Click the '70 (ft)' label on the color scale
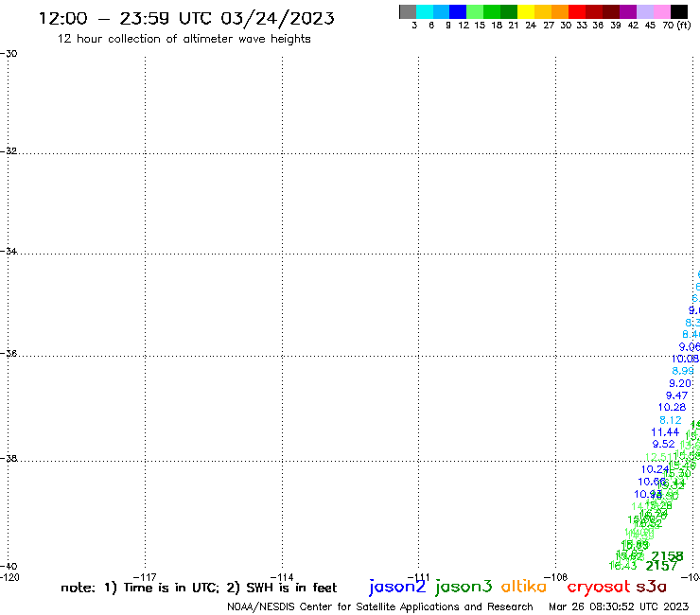Screen dimensions: 700x615 tap(676, 26)
